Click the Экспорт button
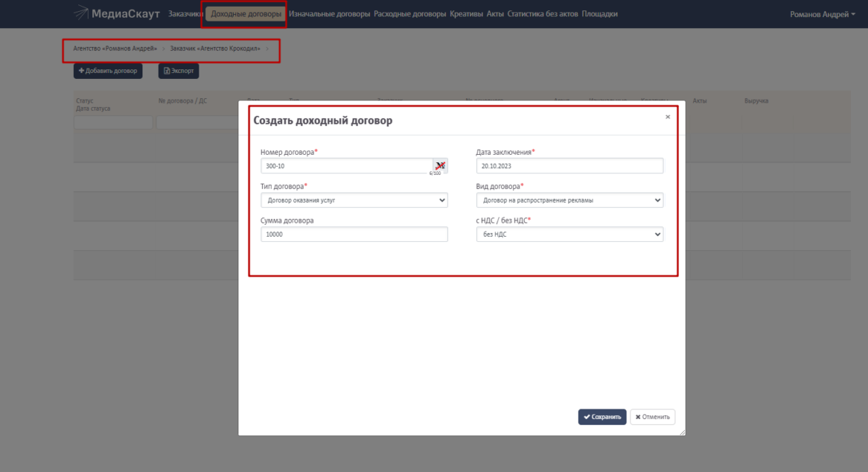Viewport: 868px width, 472px height. (x=179, y=71)
